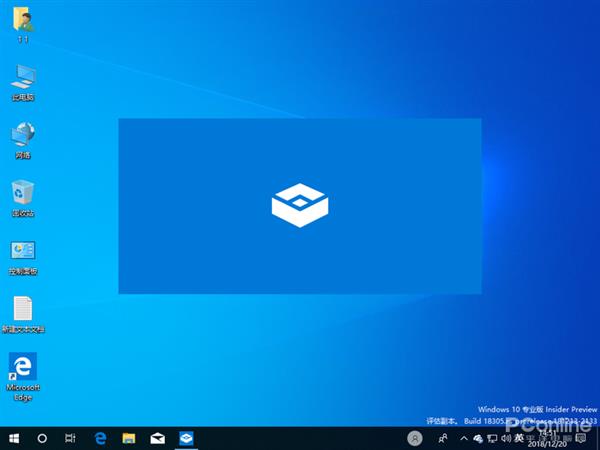Switch input language via 英 indicator
Image resolution: width=600 pixels, height=450 pixels.
[519, 438]
